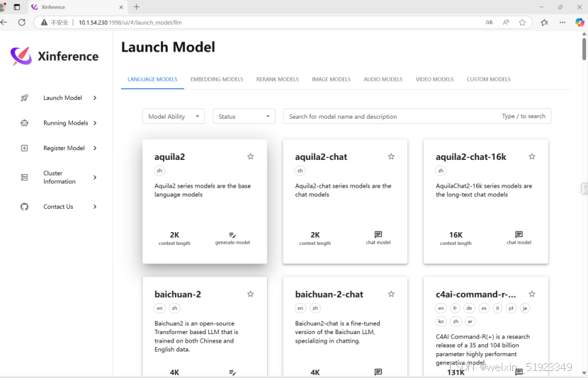Click the browser address bar URL
588x378 pixels.
tap(130, 23)
